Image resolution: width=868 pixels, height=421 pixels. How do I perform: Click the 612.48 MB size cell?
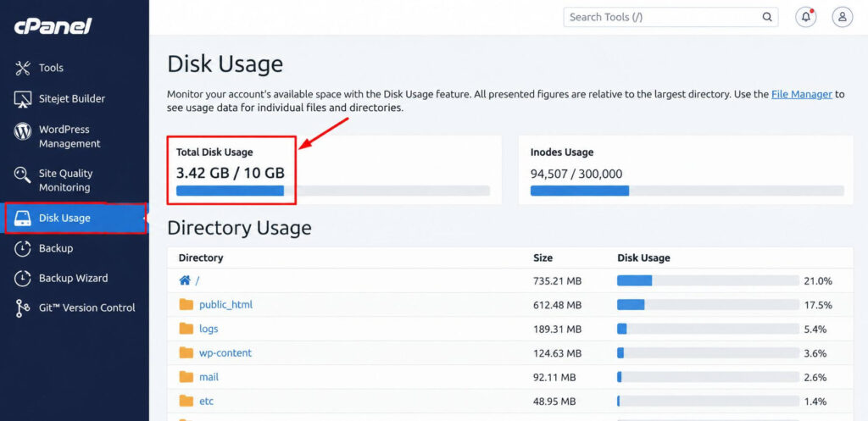click(x=558, y=306)
